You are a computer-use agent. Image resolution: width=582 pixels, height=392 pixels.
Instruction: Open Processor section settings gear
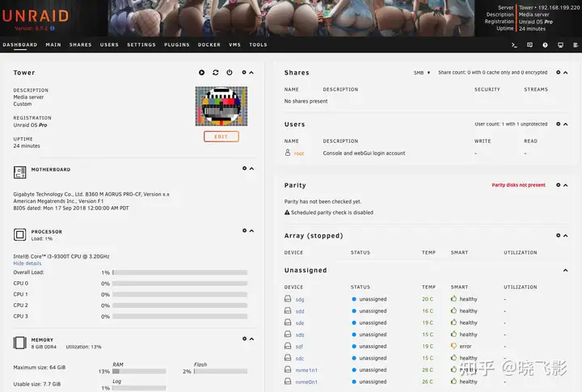[x=244, y=230]
